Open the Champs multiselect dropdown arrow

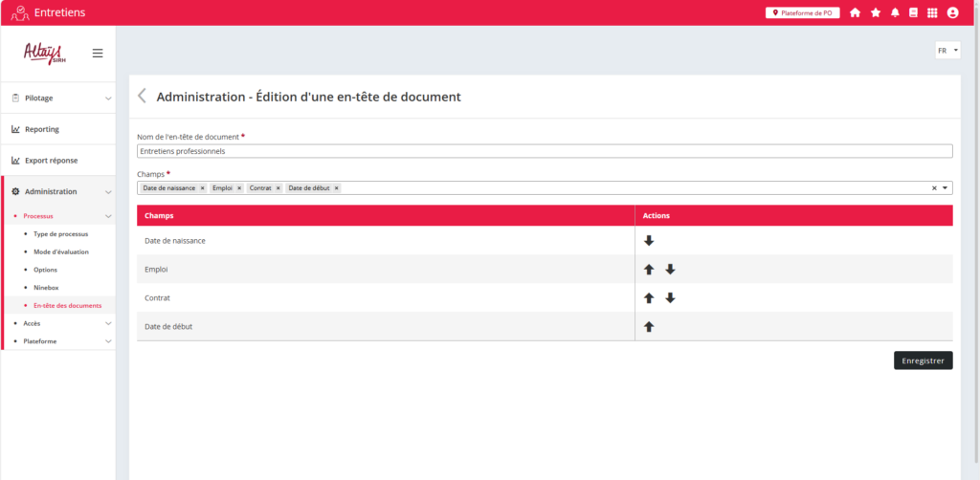coord(946,188)
